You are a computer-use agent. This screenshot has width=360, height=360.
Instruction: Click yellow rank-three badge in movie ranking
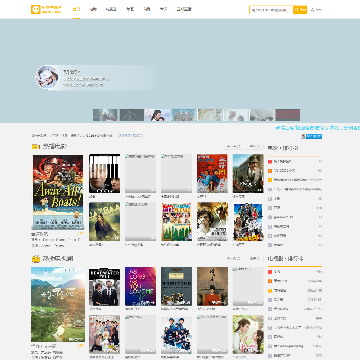coord(270,180)
